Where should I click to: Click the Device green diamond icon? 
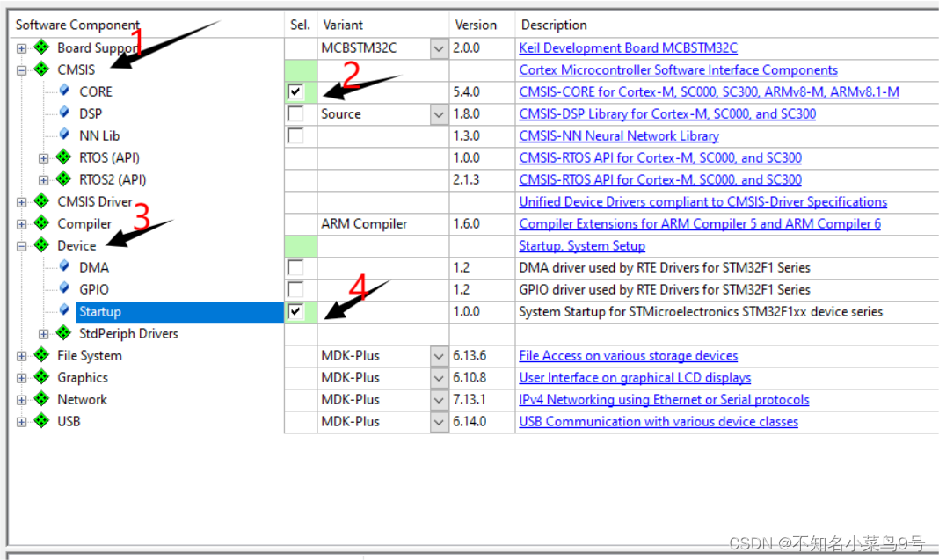coord(41,244)
